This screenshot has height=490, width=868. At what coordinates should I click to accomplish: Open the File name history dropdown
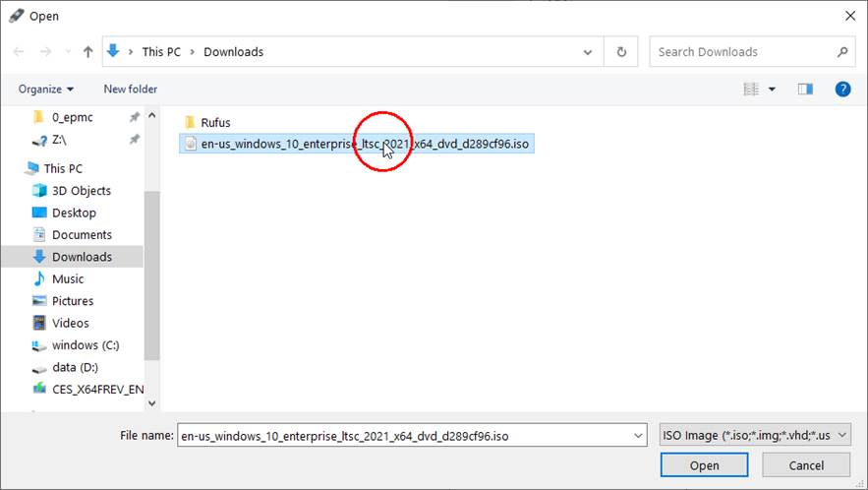639,435
